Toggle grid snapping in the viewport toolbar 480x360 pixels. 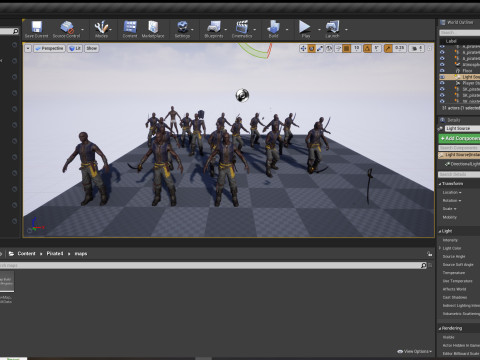tap(347, 49)
